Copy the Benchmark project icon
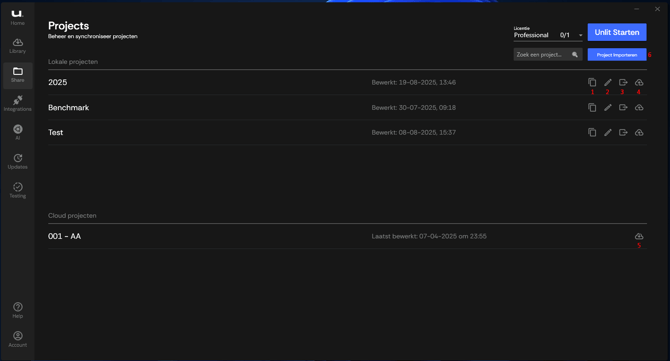 tap(592, 107)
